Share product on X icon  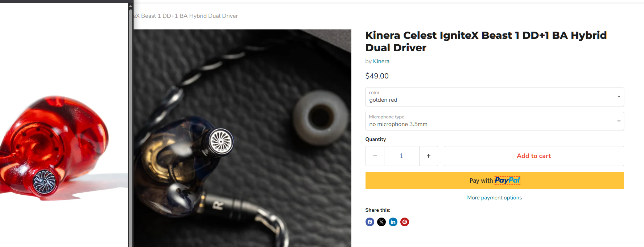pyautogui.click(x=381, y=222)
